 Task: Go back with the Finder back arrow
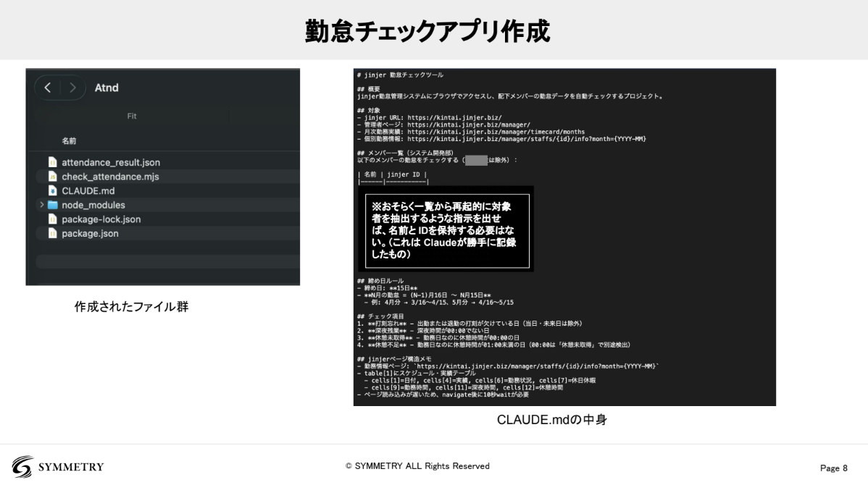click(48, 88)
